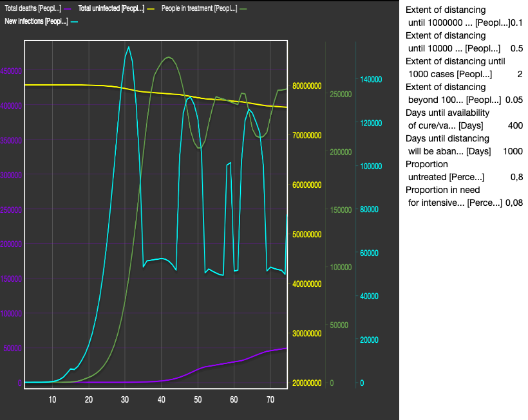Image resolution: width=528 pixels, height=420 pixels.
Task: Click 'Proportion in need' parameter label
Action: 453,196
